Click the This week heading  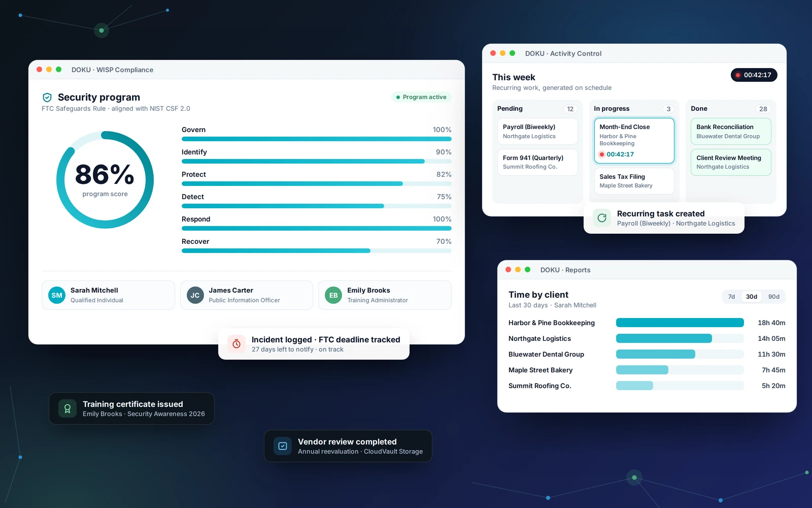pyautogui.click(x=514, y=77)
